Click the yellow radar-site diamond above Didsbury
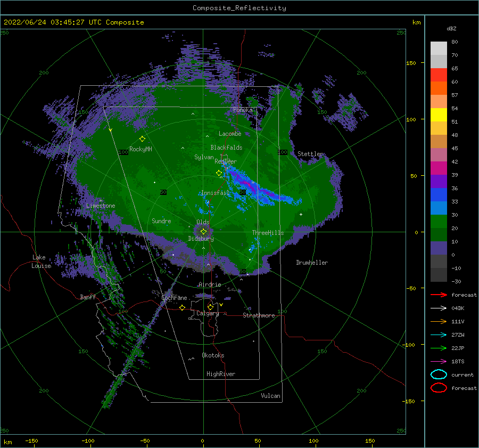 203,232
